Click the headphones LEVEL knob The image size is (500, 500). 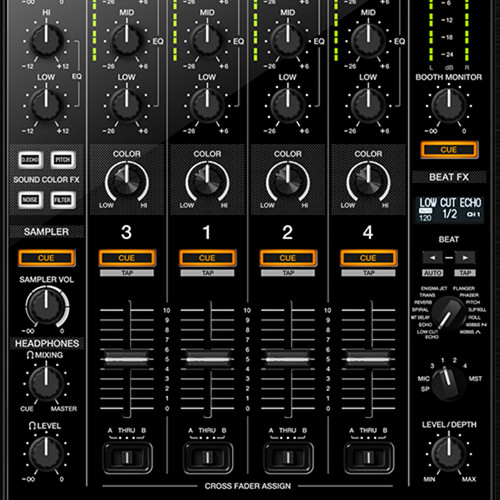(x=46, y=454)
